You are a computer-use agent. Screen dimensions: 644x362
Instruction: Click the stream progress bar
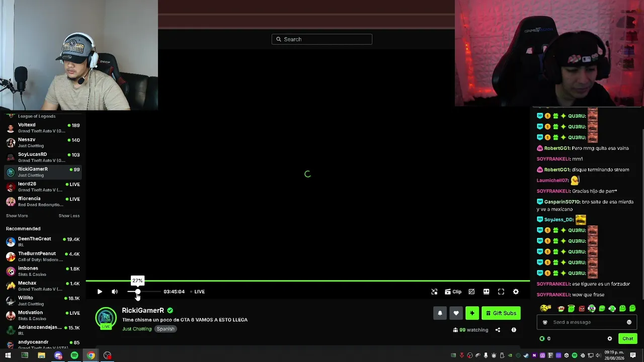(307, 281)
